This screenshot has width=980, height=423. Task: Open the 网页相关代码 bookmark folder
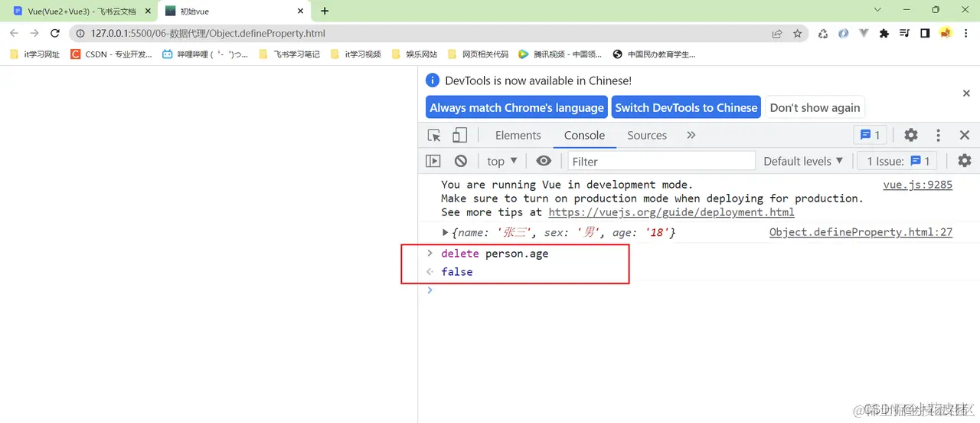pyautogui.click(x=478, y=54)
